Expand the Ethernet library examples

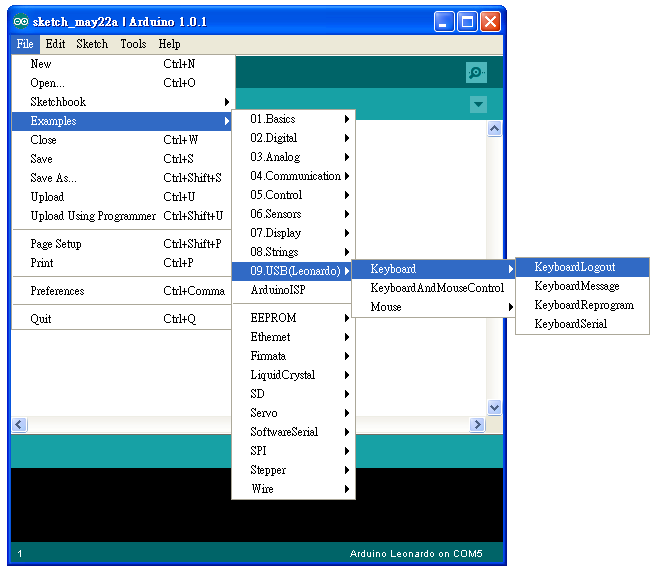coord(294,337)
